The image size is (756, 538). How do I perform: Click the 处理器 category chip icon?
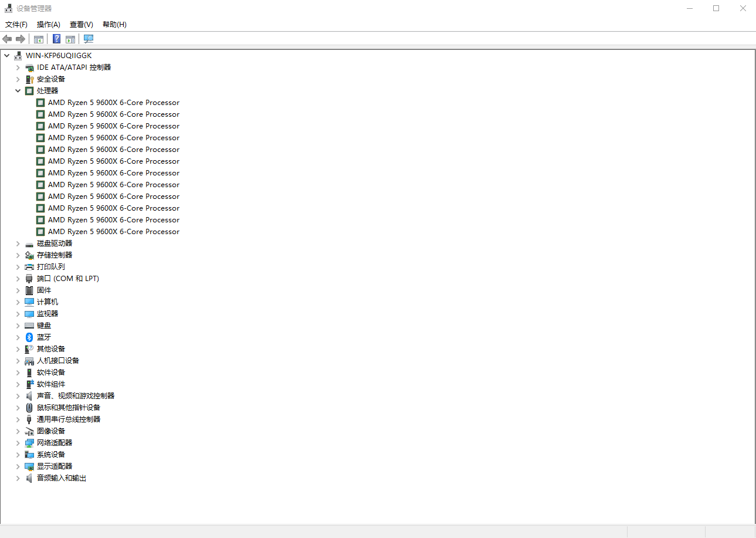pos(29,91)
